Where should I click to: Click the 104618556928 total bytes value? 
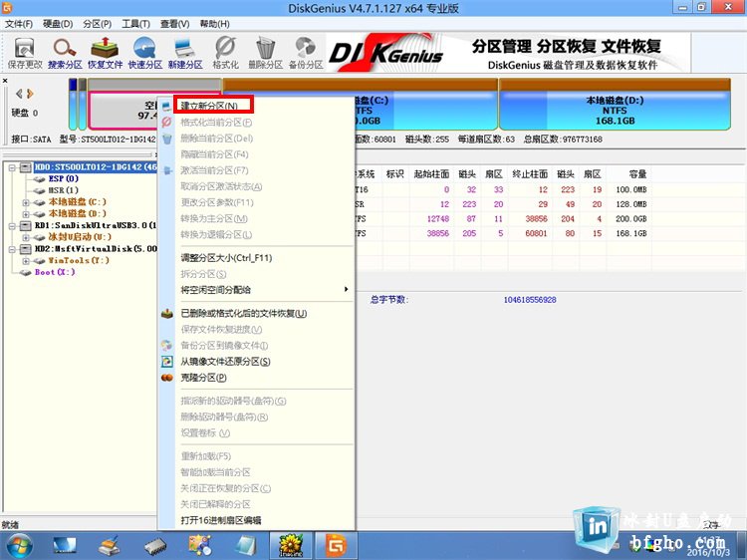pyautogui.click(x=530, y=300)
